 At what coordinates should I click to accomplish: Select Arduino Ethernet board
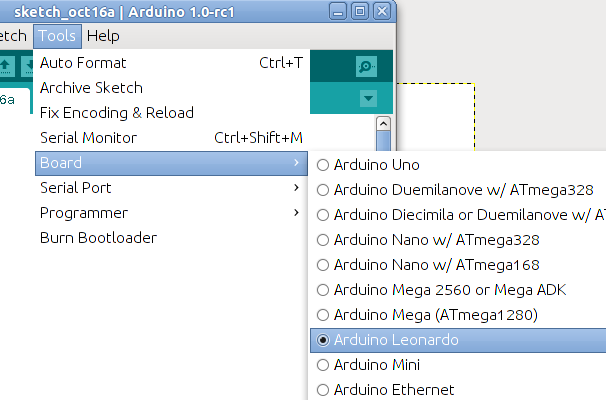pyautogui.click(x=458, y=390)
